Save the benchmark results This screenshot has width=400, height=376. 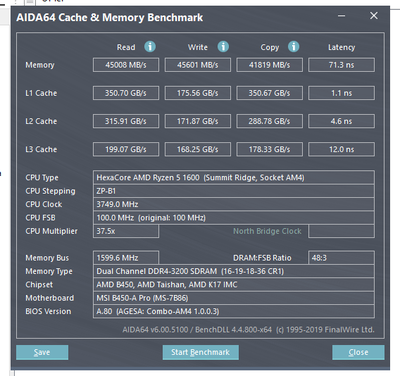pos(42,352)
